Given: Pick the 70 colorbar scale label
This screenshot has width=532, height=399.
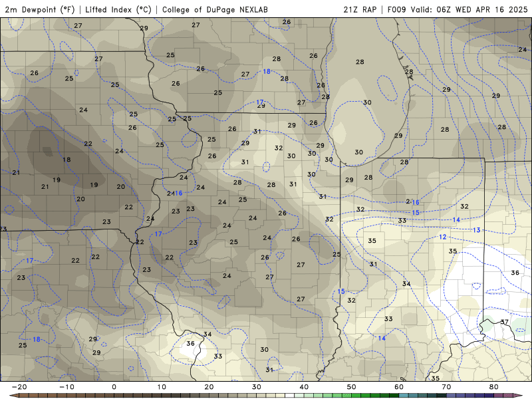Looking at the screenshot, I should 446,387.
